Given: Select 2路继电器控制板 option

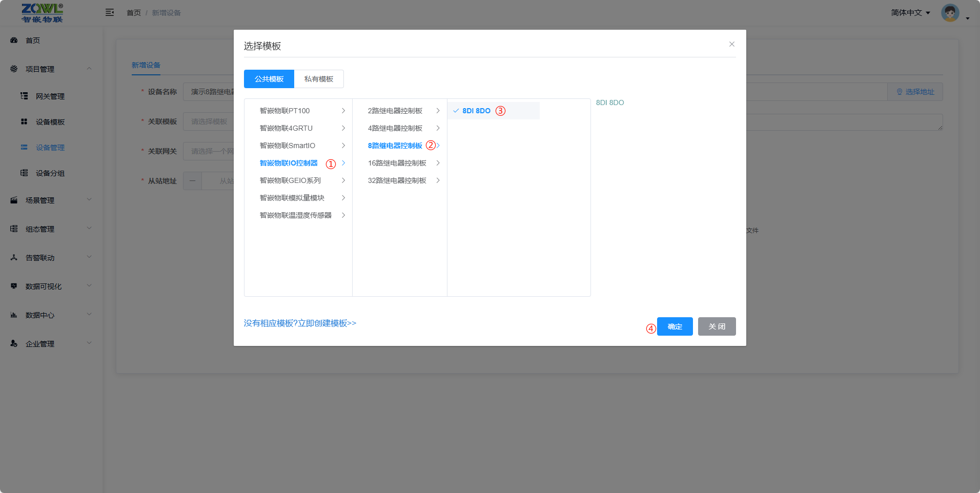Looking at the screenshot, I should tap(400, 111).
